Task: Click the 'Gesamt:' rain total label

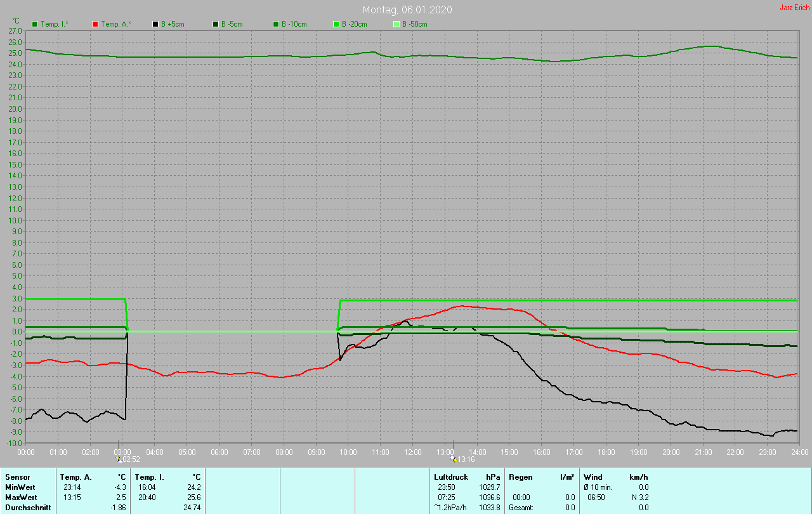Action: 521,508
